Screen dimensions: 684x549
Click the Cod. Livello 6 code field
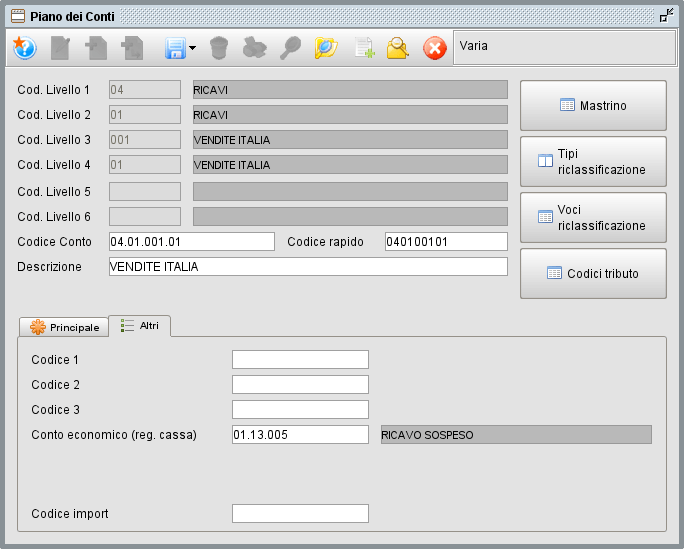click(145, 216)
